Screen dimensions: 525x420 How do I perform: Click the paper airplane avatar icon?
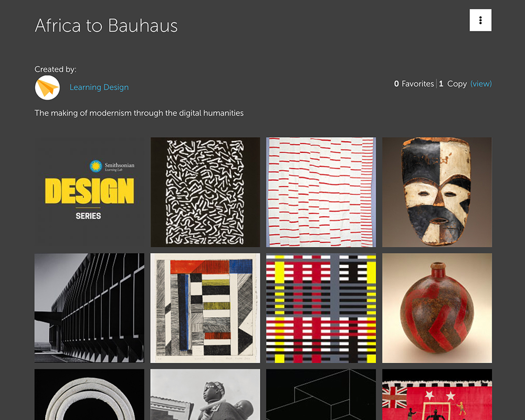click(47, 88)
